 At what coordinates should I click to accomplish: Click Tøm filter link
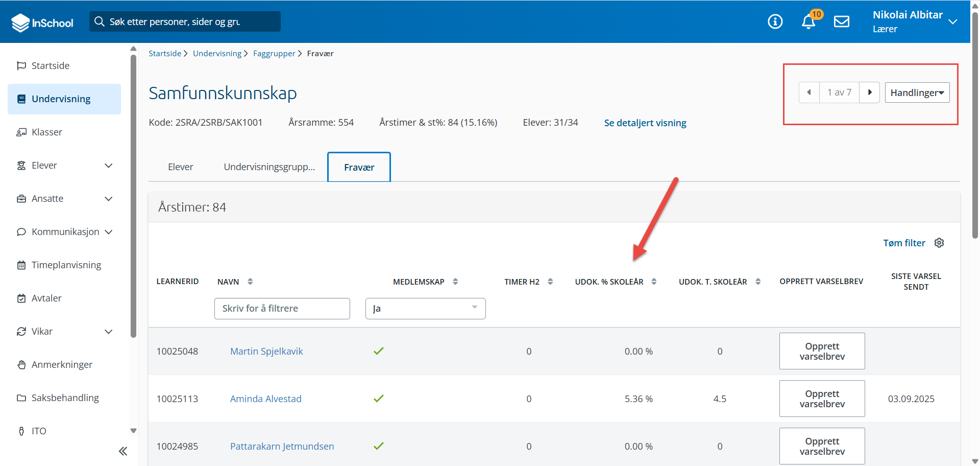(904, 243)
